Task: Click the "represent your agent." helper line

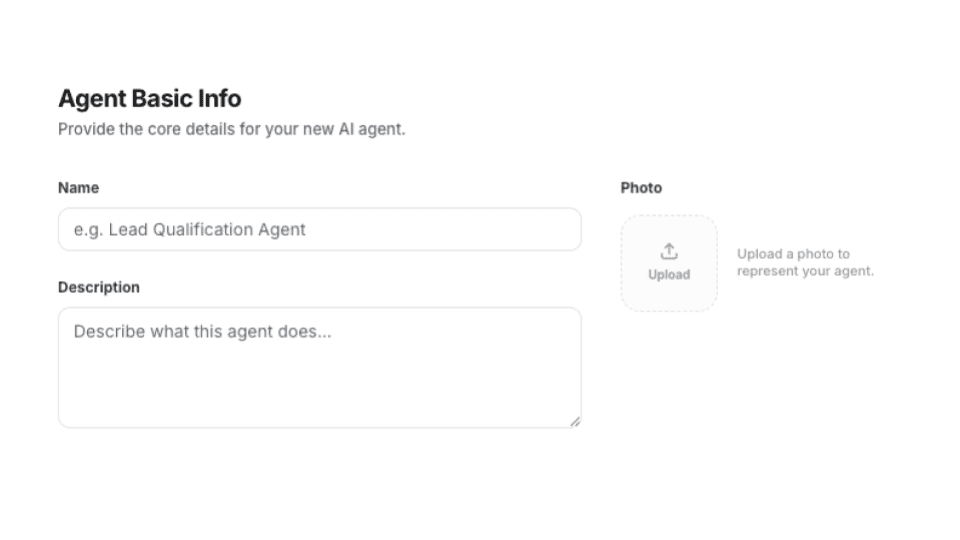Action: tap(805, 271)
